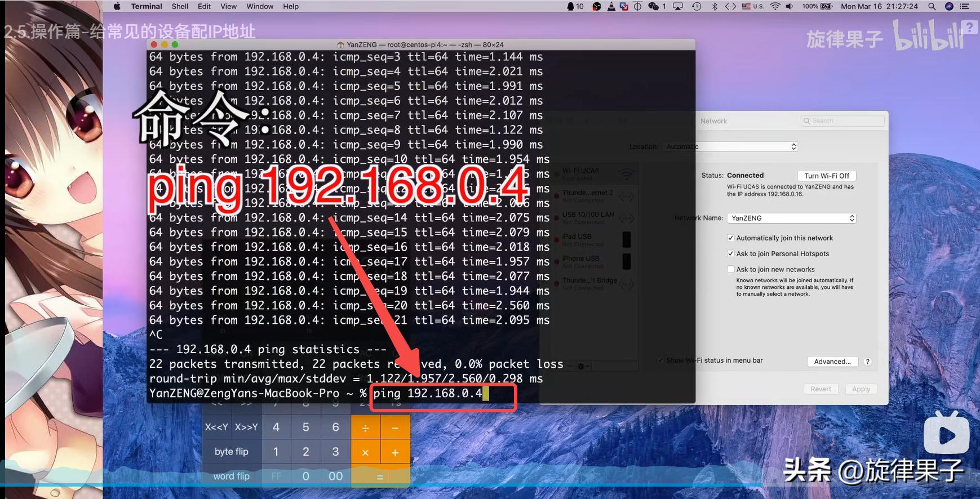Click the minus key in the calculator

coord(395,428)
